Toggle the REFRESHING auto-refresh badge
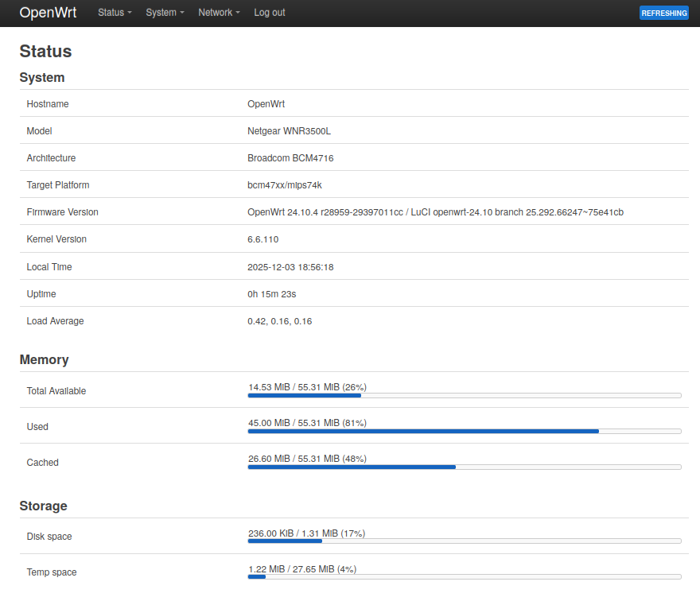The height and width of the screenshot is (601, 700). coord(663,13)
